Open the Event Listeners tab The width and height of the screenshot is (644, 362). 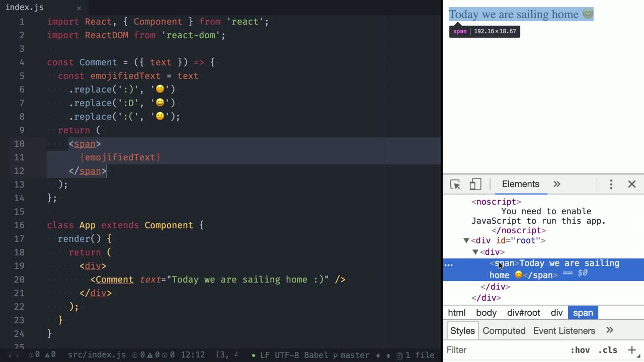564,331
